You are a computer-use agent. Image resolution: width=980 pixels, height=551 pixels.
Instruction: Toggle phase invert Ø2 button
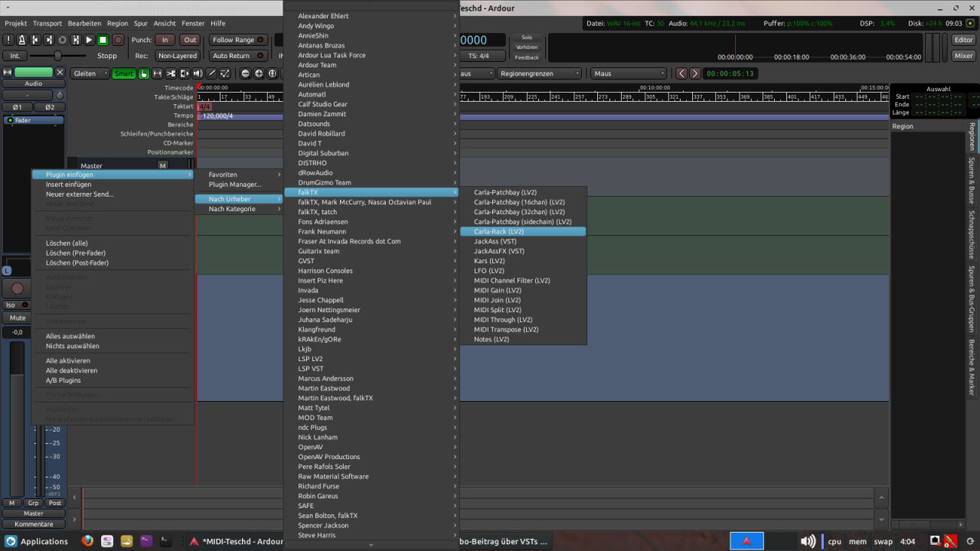[49, 107]
